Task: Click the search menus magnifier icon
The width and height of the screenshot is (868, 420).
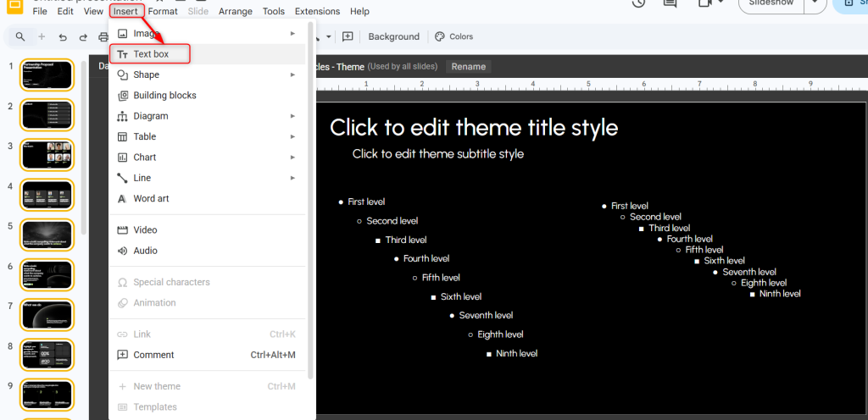Action: tap(20, 37)
